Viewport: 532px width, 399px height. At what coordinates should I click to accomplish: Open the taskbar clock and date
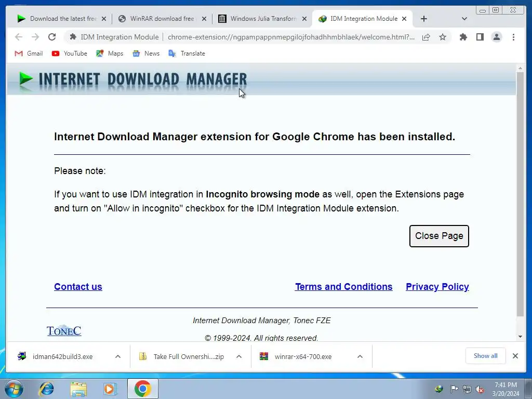pyautogui.click(x=506, y=389)
